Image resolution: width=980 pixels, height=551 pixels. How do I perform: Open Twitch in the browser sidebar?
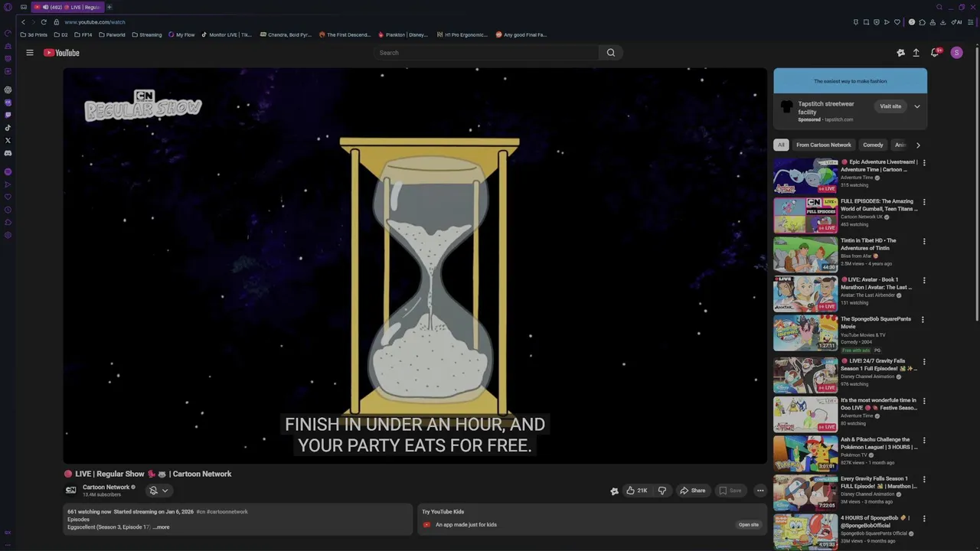point(8,115)
